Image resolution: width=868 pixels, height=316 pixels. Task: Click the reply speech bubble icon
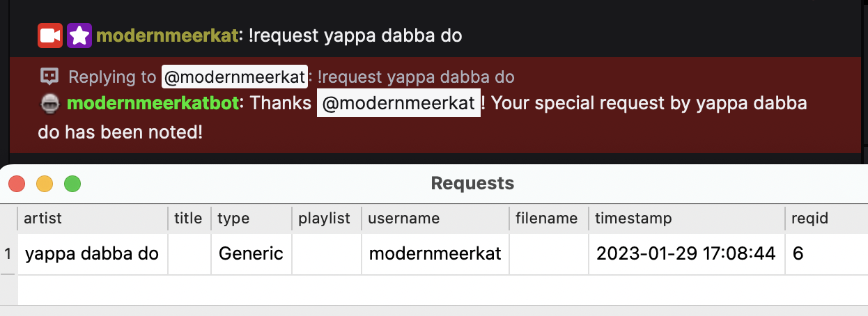point(49,77)
